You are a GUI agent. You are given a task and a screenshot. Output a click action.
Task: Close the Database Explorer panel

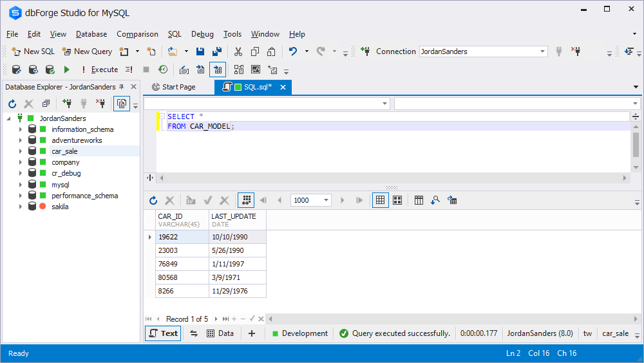(x=133, y=87)
